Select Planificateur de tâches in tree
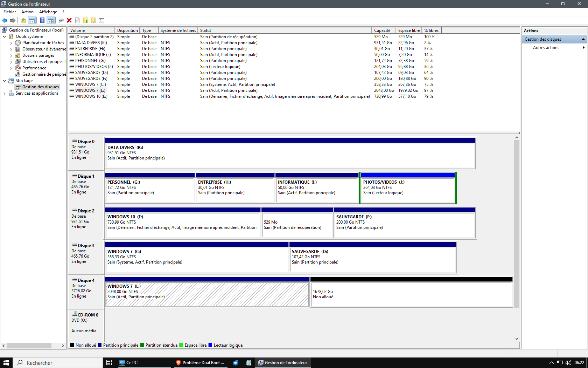This screenshot has width=588, height=368. pyautogui.click(x=43, y=43)
